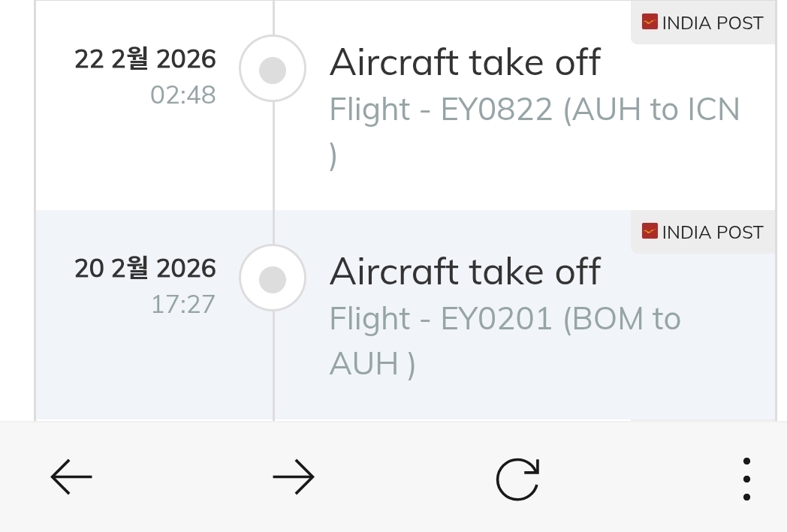Screen dimensions: 787x532
Task: Tap the "AUH )" text in the EY0201 entry
Action: 372,364
